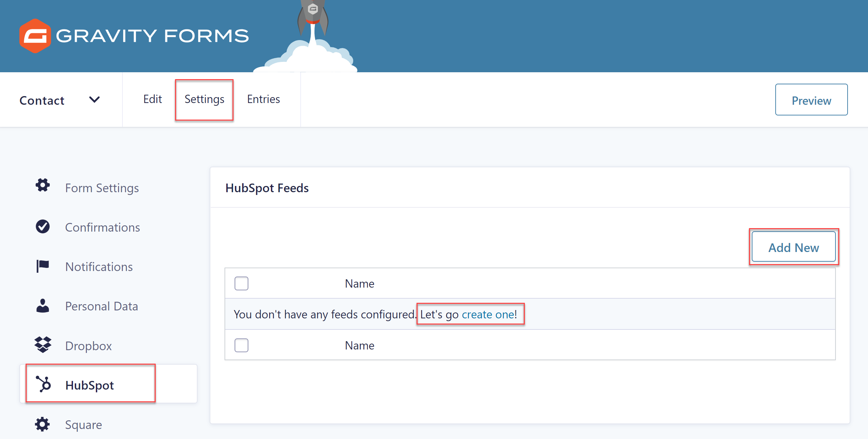The image size is (868, 439).
Task: Tick the top Name header checkbox
Action: pyautogui.click(x=241, y=283)
